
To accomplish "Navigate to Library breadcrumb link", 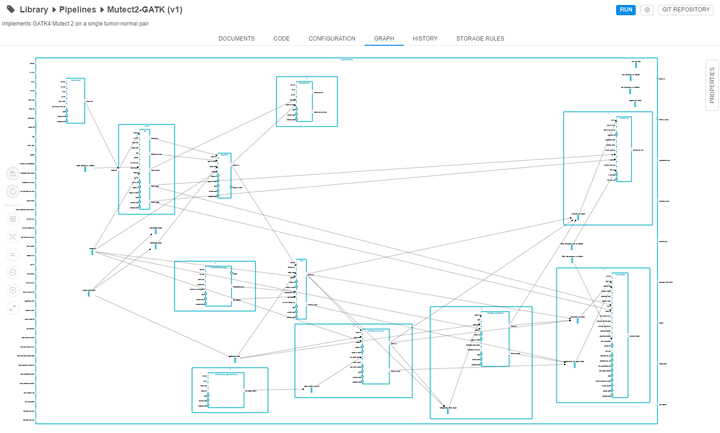I will tap(34, 9).
